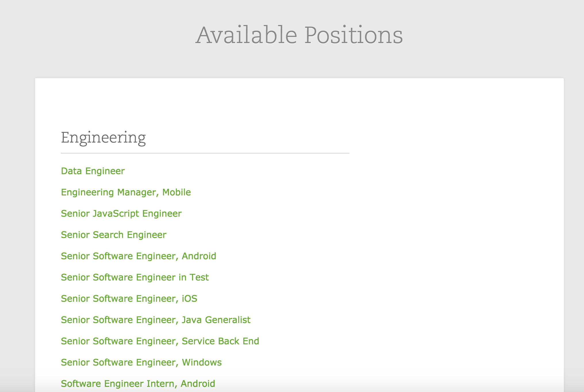Screen dimensions: 584x392
Task: Click Java Generalist text in the listing
Action: [216, 320]
